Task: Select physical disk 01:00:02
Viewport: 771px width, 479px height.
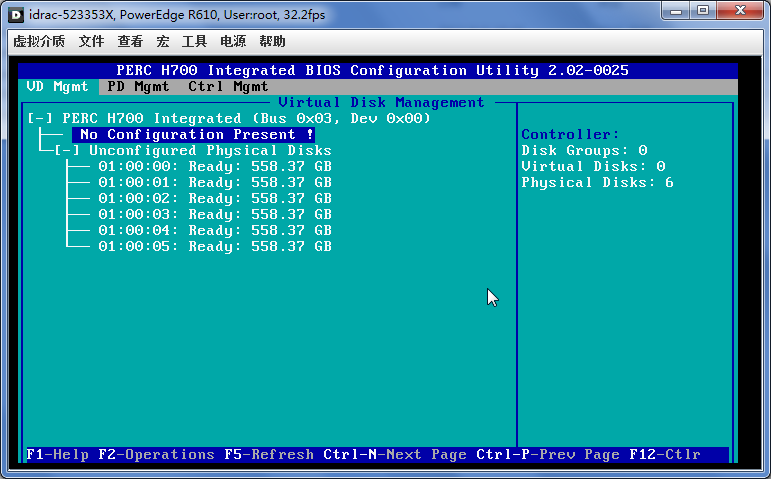Action: [214, 199]
